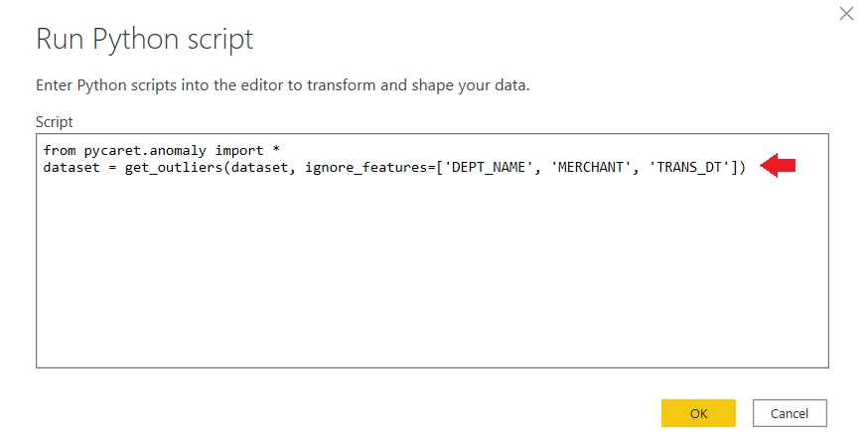The width and height of the screenshot is (868, 438).
Task: Click the 'Run Python script' dialog title
Action: point(144,40)
